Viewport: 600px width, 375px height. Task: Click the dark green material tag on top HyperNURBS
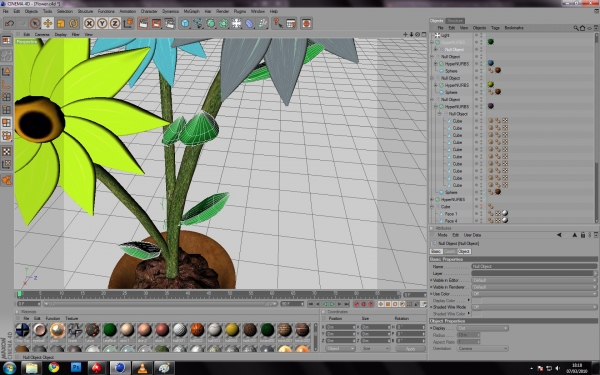(491, 42)
